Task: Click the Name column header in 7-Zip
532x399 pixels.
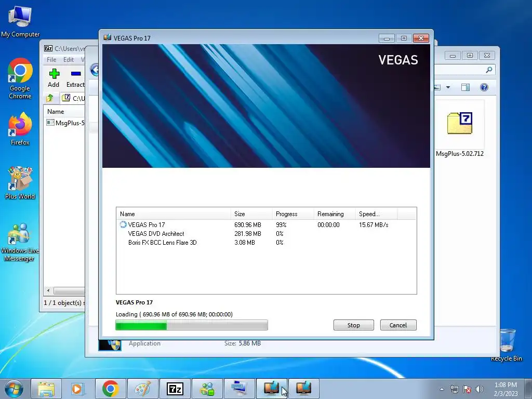Action: tap(65, 111)
